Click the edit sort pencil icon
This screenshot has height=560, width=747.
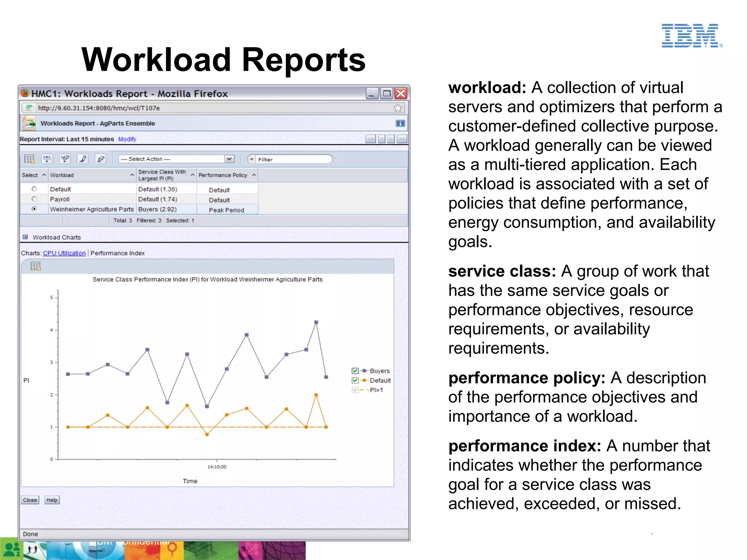click(x=83, y=159)
